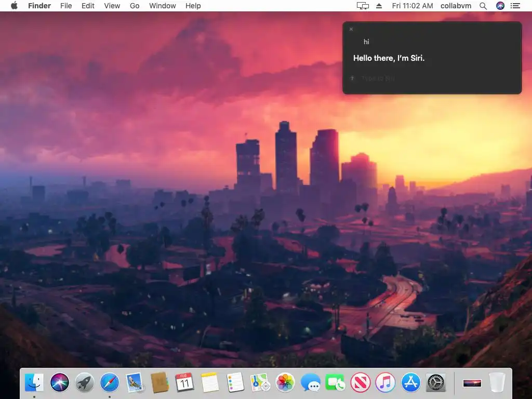The image size is (532, 399).
Task: Open the View menu
Action: [x=112, y=6]
